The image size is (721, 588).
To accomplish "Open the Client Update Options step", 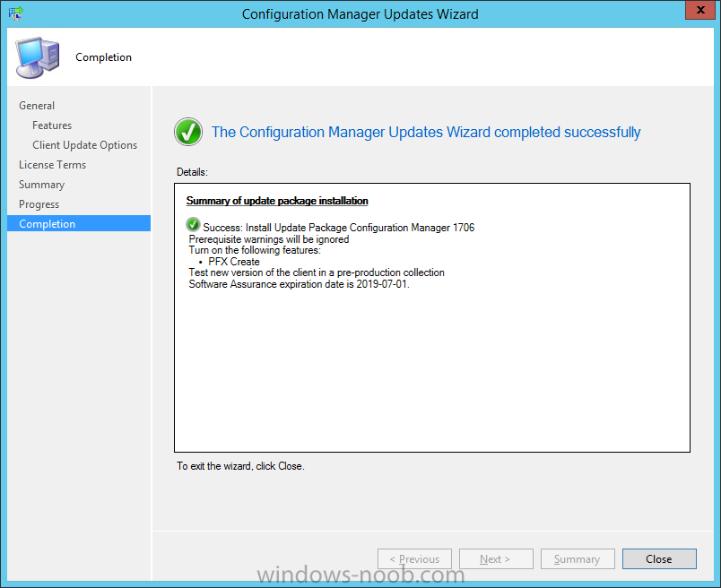I will [84, 145].
